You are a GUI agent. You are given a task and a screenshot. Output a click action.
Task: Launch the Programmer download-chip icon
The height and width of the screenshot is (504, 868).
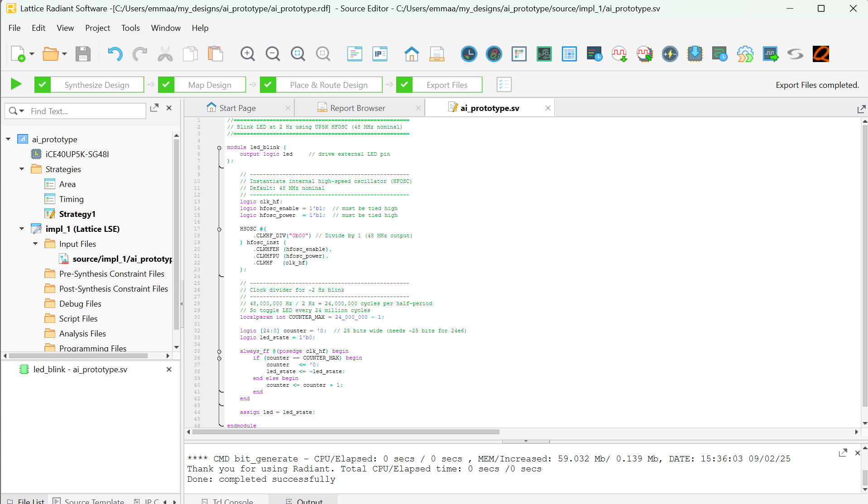point(695,54)
